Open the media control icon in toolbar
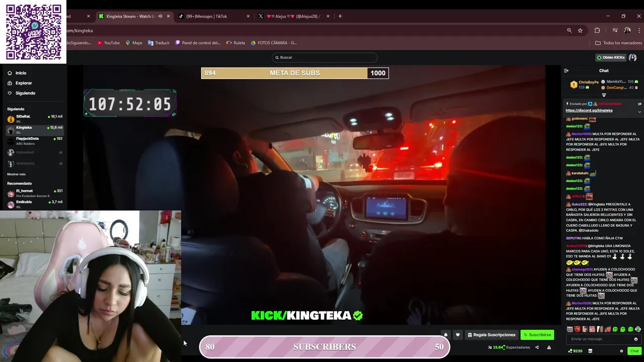This screenshot has width=644, height=362. pos(615,30)
